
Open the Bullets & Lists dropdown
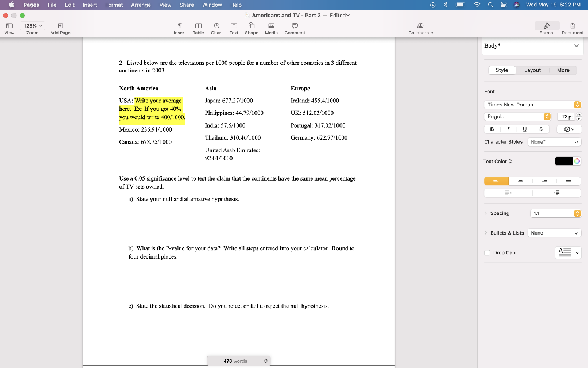[x=554, y=232]
